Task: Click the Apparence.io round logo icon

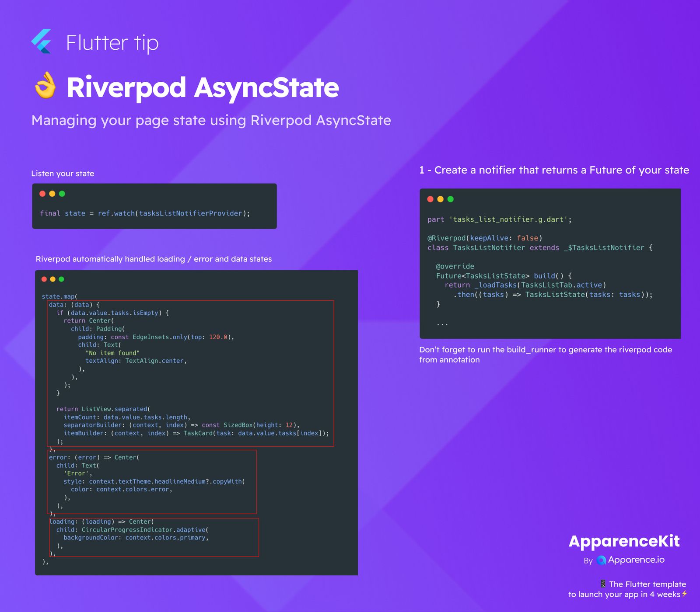Action: (602, 560)
